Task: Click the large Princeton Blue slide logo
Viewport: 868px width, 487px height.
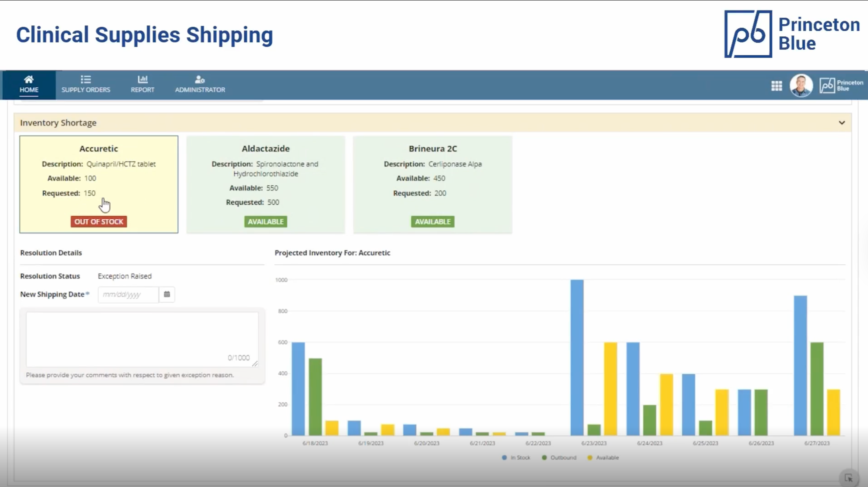Action: 792,34
